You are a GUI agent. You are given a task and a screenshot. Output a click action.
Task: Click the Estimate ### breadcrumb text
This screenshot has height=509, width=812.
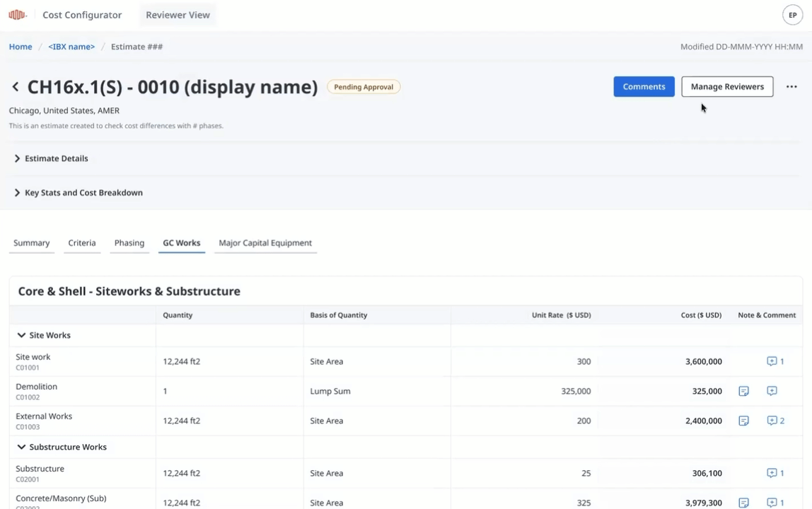(x=137, y=47)
